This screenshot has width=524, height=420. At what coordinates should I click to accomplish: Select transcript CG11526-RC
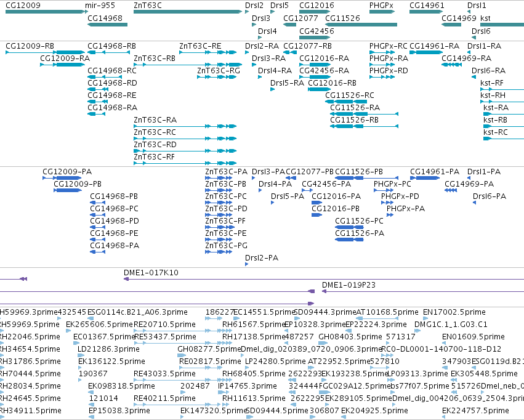click(347, 102)
